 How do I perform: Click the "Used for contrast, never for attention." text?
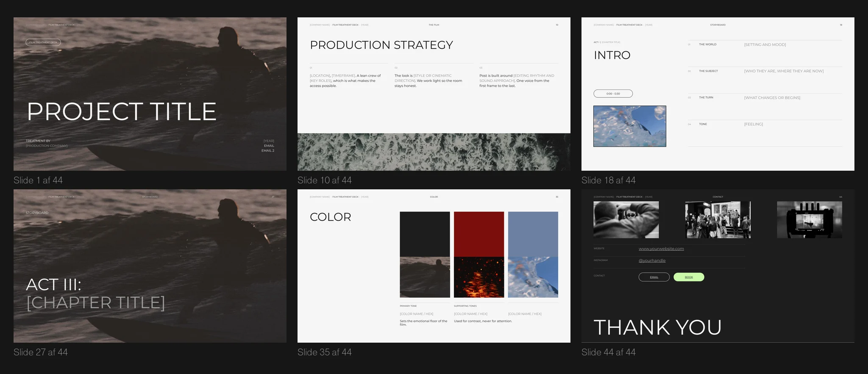[483, 321]
